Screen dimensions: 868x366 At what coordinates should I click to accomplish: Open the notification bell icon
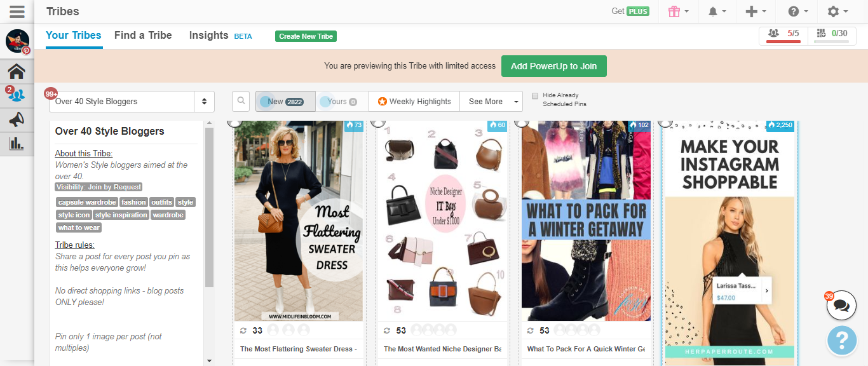click(x=713, y=11)
